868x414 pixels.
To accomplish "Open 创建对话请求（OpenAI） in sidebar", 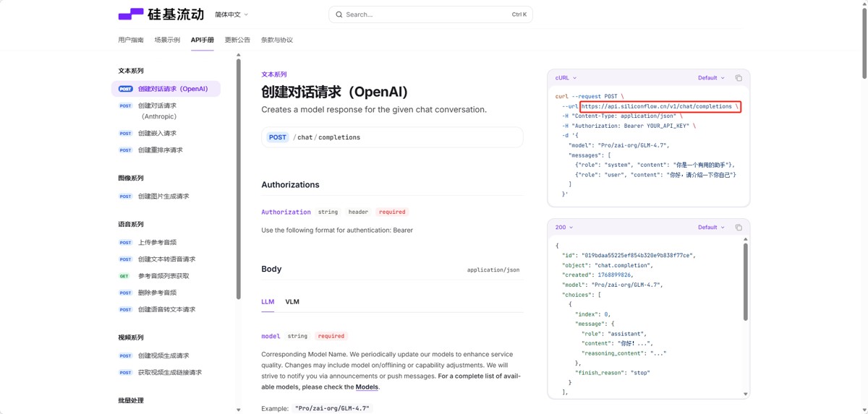I will tap(166, 89).
